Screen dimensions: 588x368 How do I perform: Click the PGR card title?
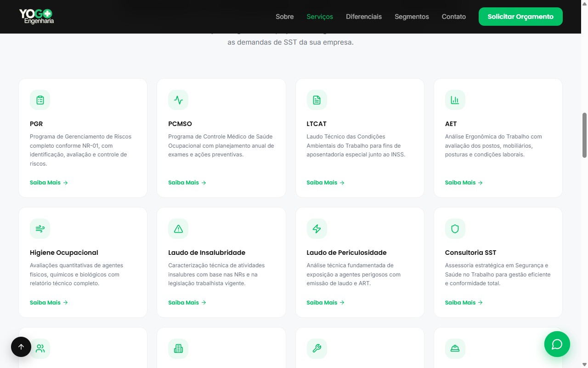coord(36,124)
